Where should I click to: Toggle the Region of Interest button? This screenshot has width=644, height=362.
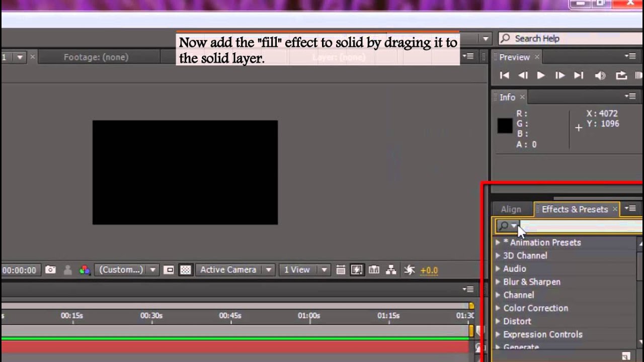click(x=169, y=270)
